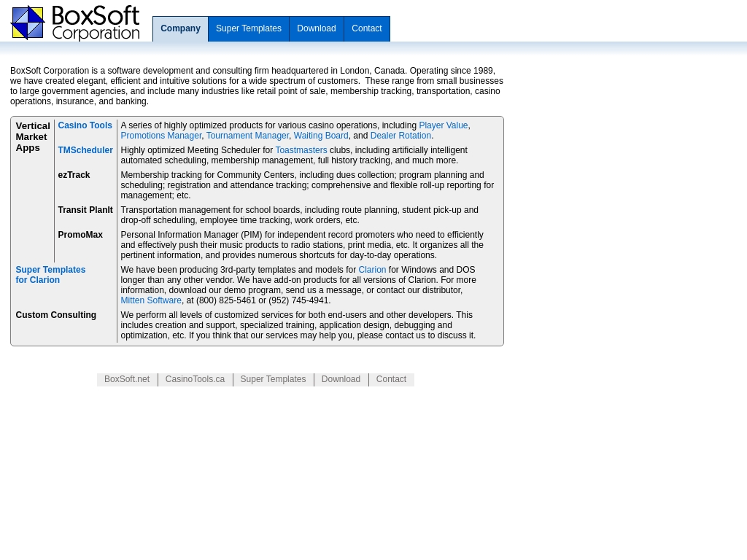Select the Company navigation tab
The image size is (747, 560).
180,28
